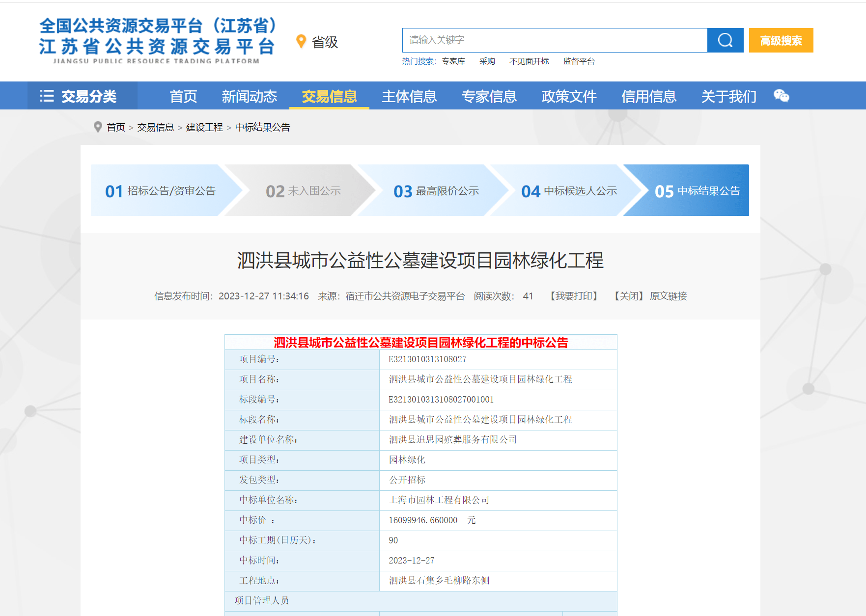This screenshot has height=616, width=866.
Task: Click the 中标工期(日历天) label
Action: pos(278,540)
